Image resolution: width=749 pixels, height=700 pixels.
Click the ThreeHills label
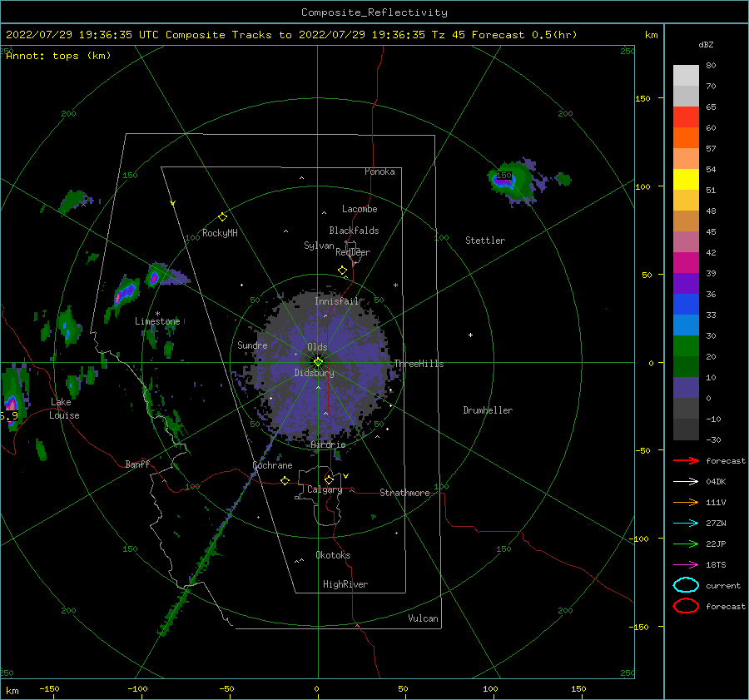pyautogui.click(x=419, y=364)
